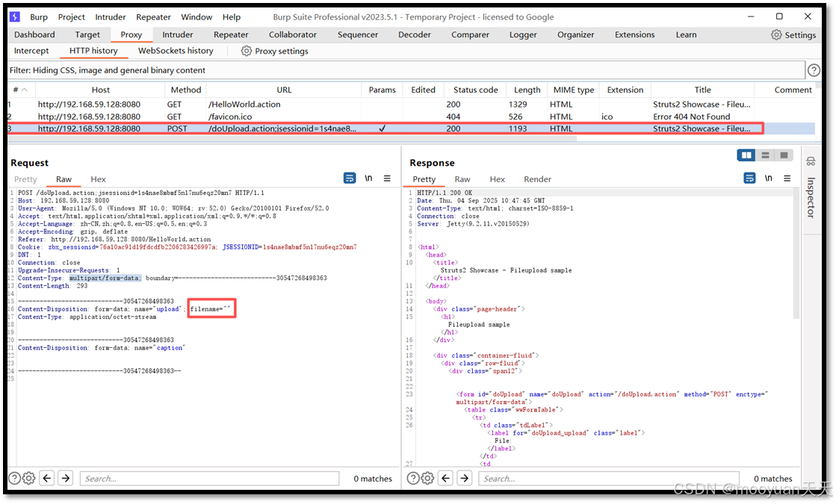The width and height of the screenshot is (836, 504).
Task: Click Request search help icon
Action: 15,479
